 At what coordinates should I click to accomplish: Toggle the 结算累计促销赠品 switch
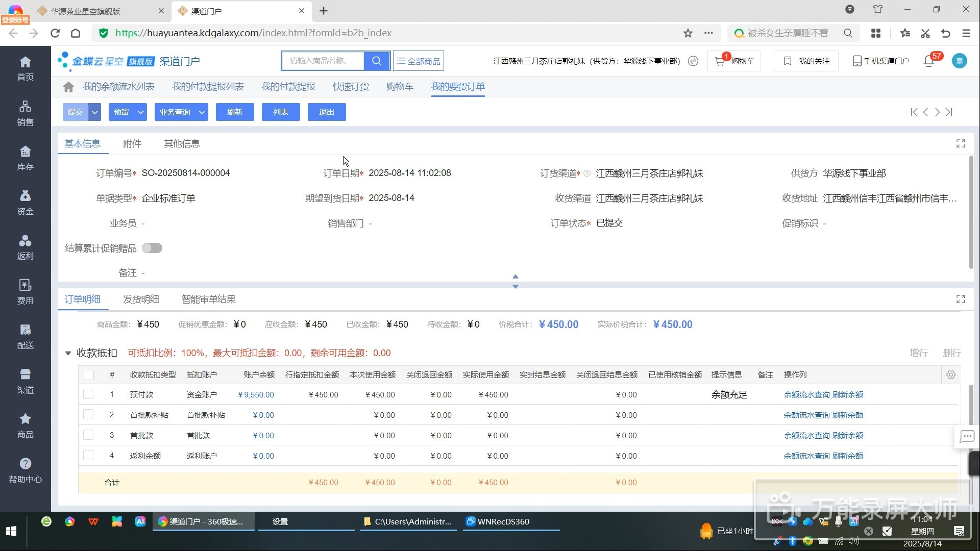(152, 248)
